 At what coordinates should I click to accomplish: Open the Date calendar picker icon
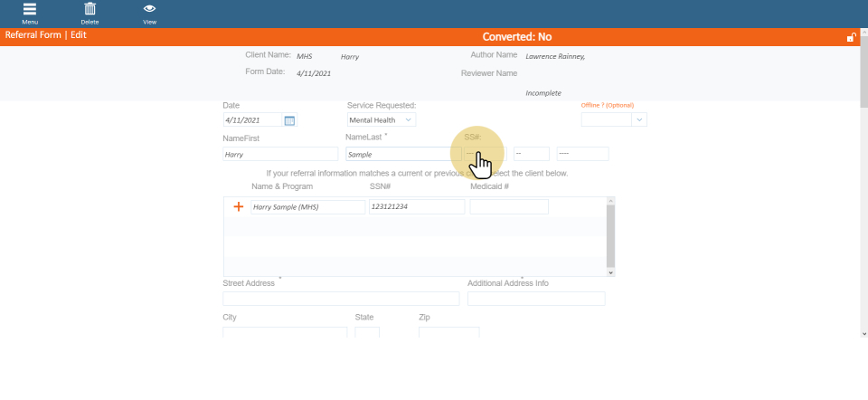pos(289,120)
